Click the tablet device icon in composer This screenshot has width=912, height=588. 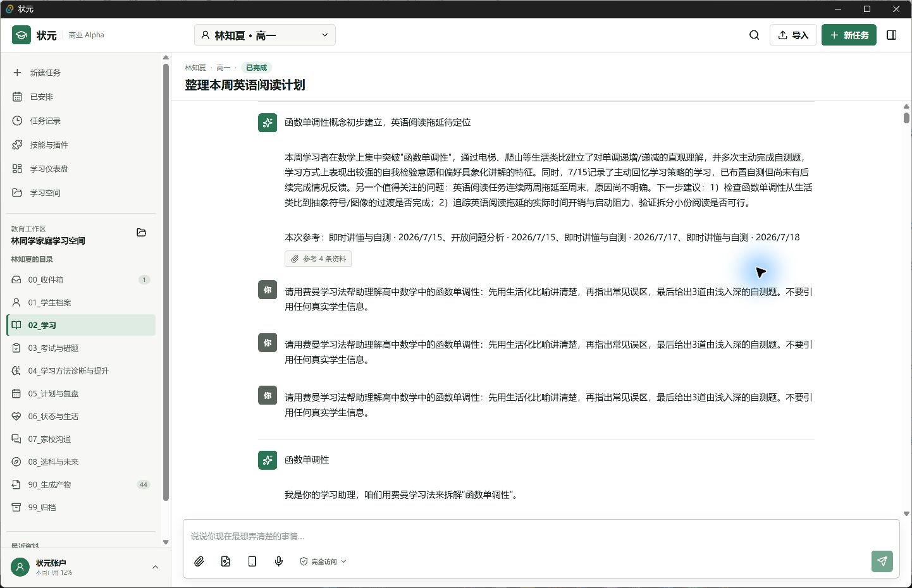(x=252, y=561)
